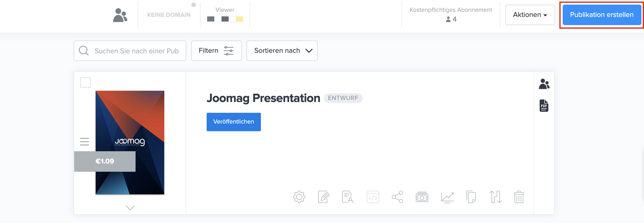The height and width of the screenshot is (223, 644).
Task: Open the Filtern options
Action: tap(216, 51)
